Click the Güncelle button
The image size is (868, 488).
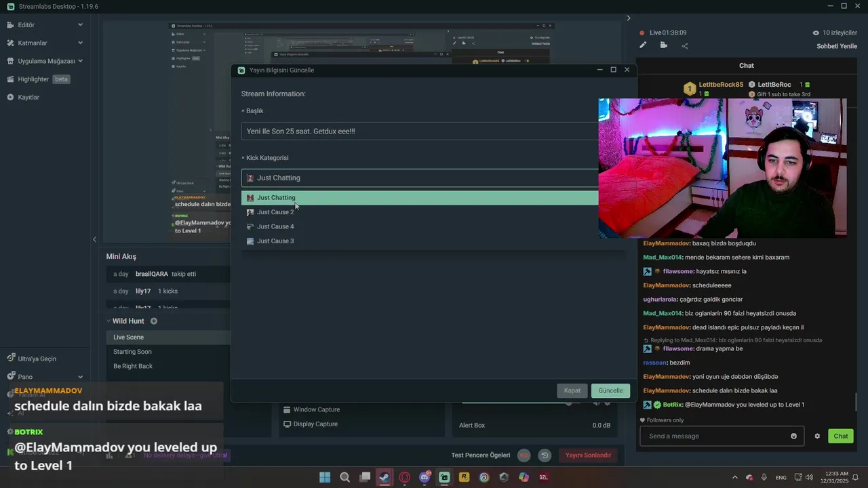(x=610, y=390)
